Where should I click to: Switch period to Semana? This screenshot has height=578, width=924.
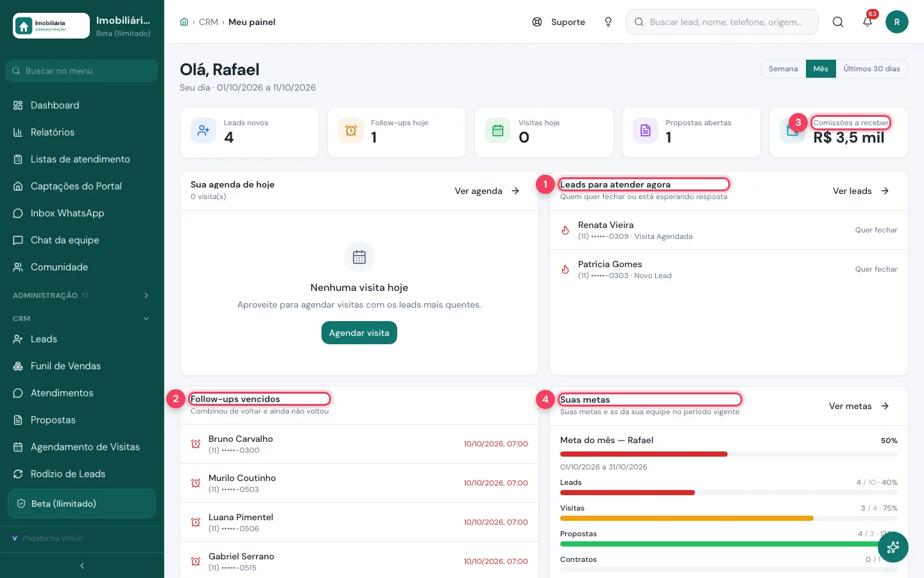[783, 69]
